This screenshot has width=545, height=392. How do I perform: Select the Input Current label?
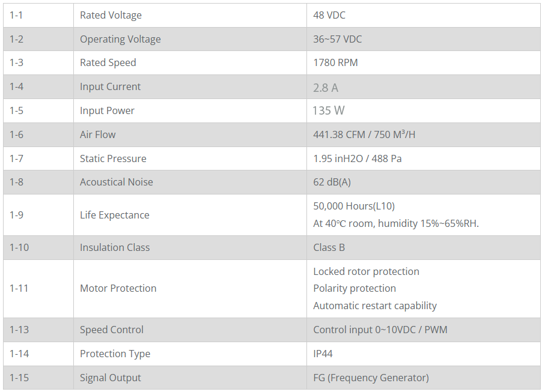pos(110,86)
